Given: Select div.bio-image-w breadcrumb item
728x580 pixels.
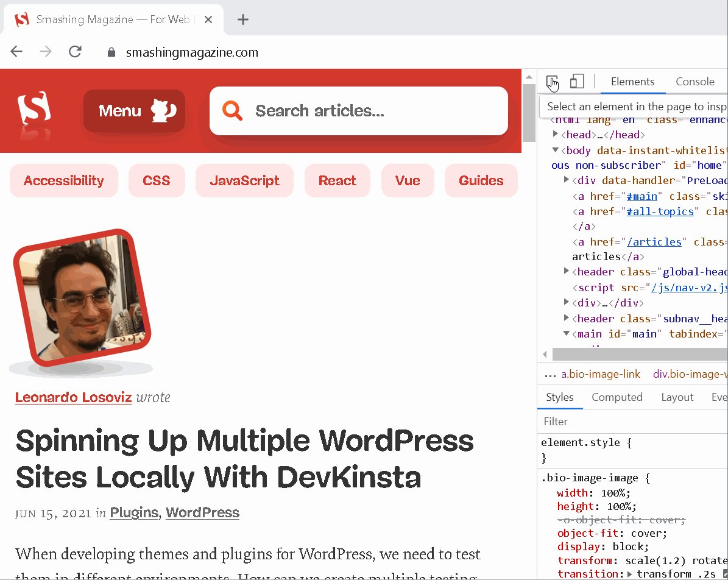Looking at the screenshot, I should (690, 374).
